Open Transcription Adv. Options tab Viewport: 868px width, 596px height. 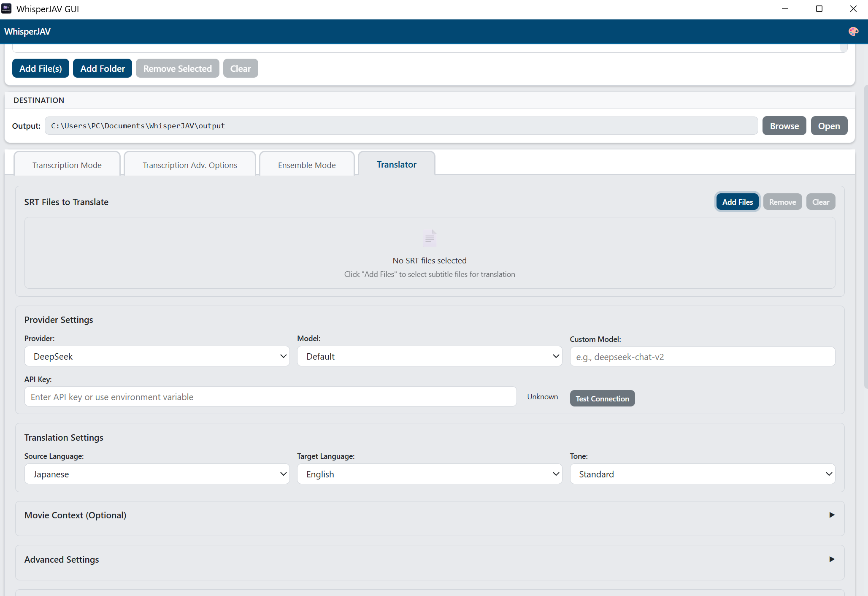(x=190, y=165)
